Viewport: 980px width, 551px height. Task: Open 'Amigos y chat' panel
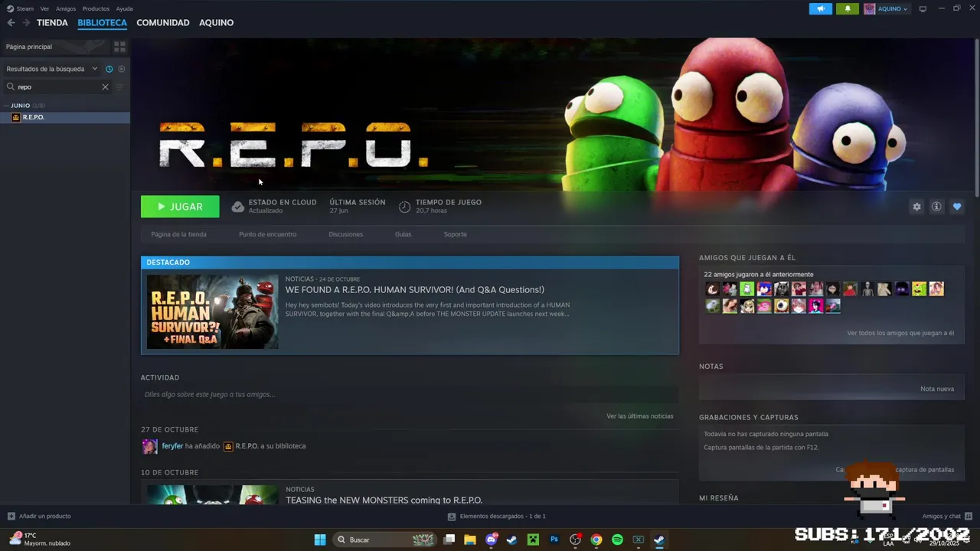pos(947,516)
